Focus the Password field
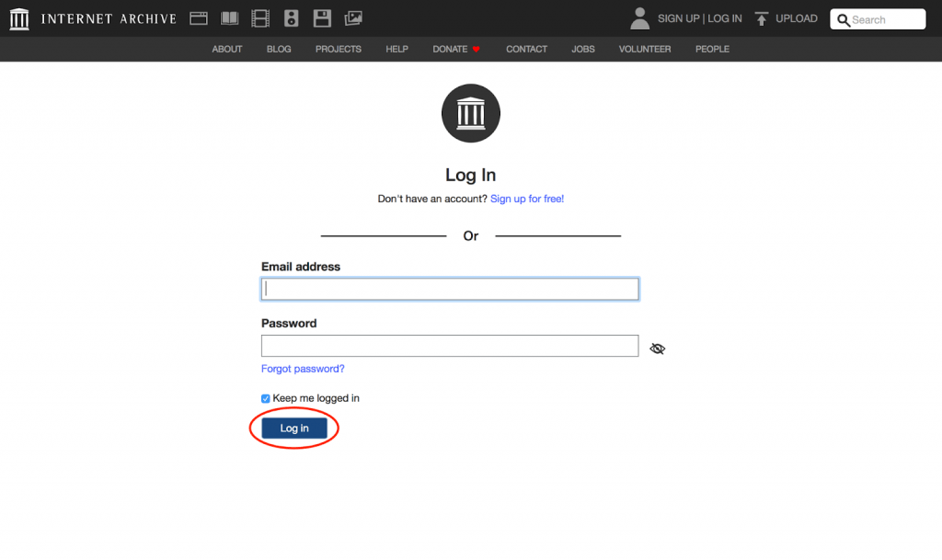This screenshot has width=942, height=560. click(450, 346)
